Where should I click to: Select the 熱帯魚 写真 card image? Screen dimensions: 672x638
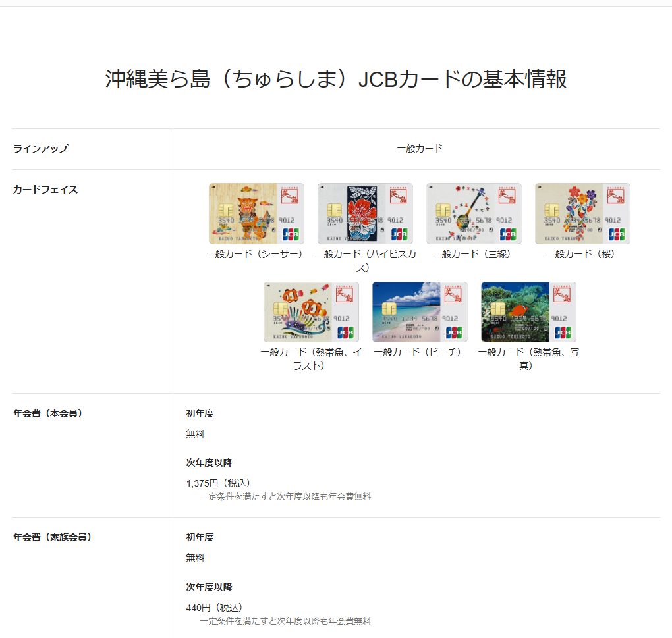coord(529,312)
